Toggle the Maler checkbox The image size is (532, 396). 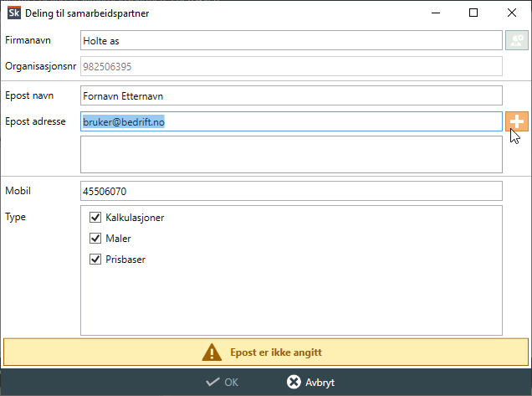coord(95,239)
